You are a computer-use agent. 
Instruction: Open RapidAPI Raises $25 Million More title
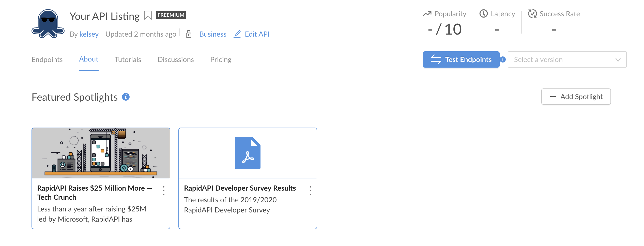tap(95, 193)
